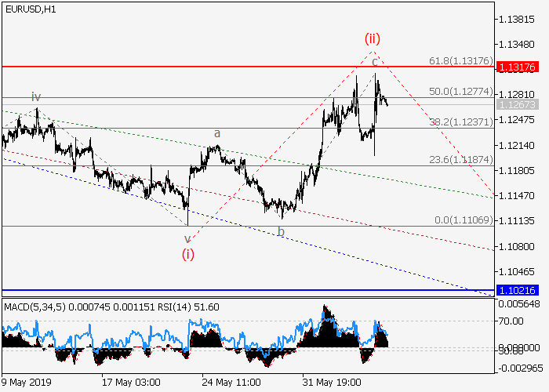Click the wave a label
Image resolution: width=549 pixels, height=392 pixels.
[217, 134]
